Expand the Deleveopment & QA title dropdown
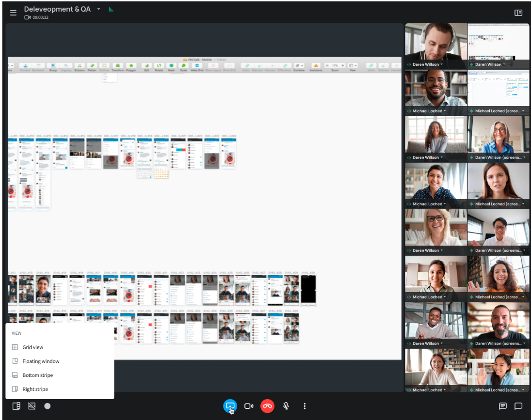Screen dimensions: 531x420 click(98, 9)
